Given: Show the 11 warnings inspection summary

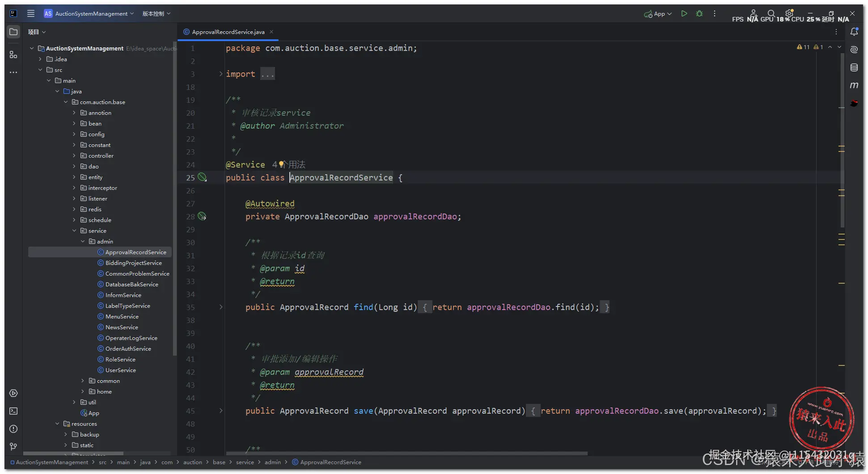Looking at the screenshot, I should click(803, 47).
